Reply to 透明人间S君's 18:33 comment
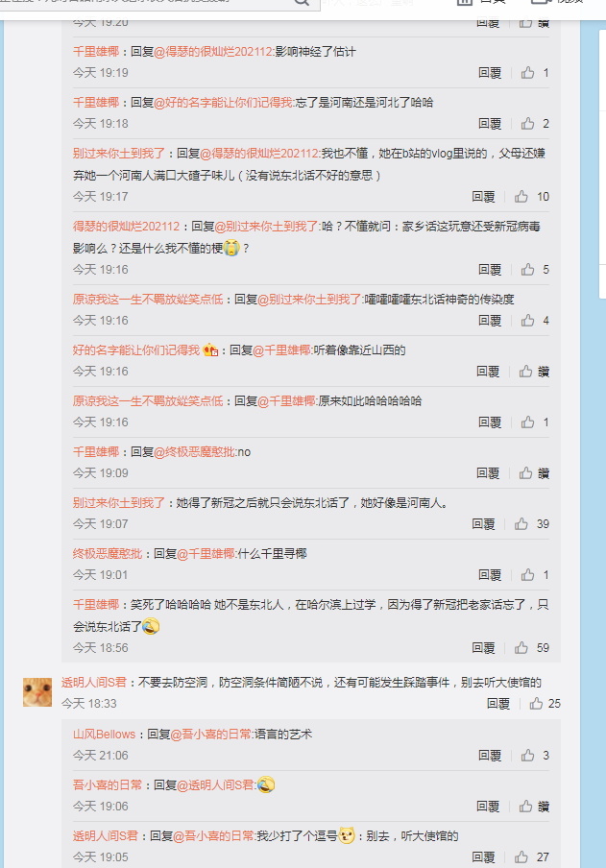The height and width of the screenshot is (868, 606). tap(497, 703)
